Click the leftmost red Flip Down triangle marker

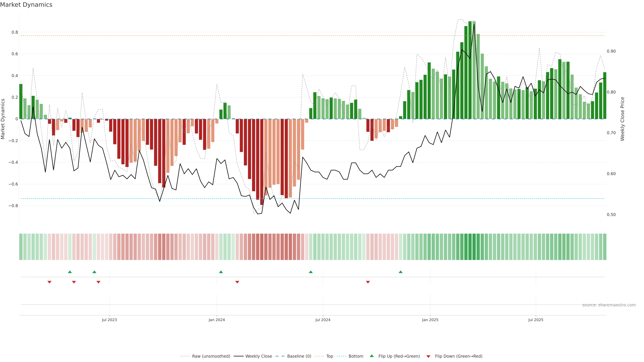coord(49,282)
